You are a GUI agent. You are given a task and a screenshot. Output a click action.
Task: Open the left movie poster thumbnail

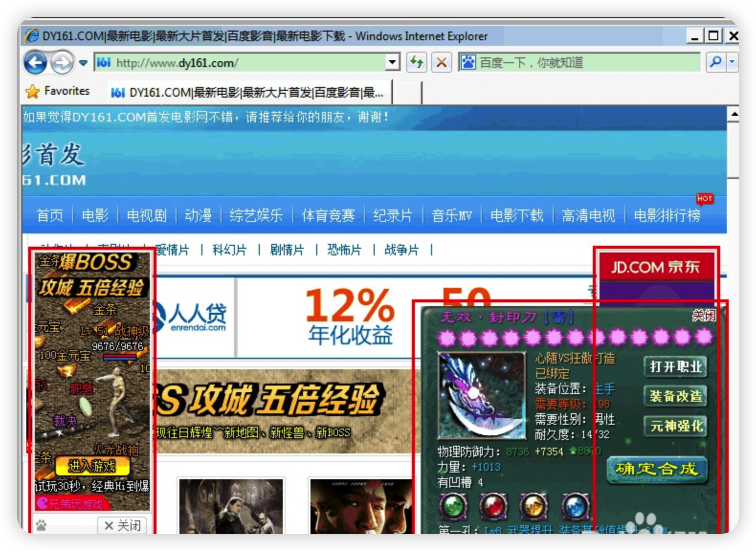231,506
